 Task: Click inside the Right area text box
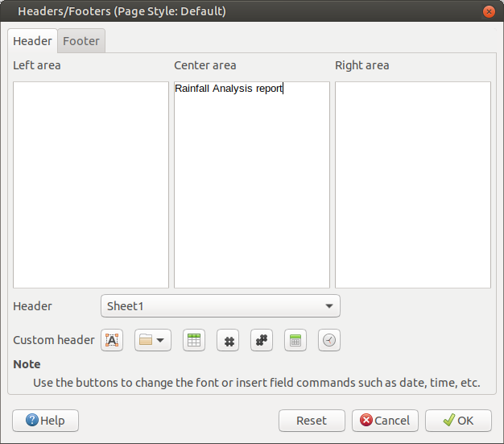[413, 185]
